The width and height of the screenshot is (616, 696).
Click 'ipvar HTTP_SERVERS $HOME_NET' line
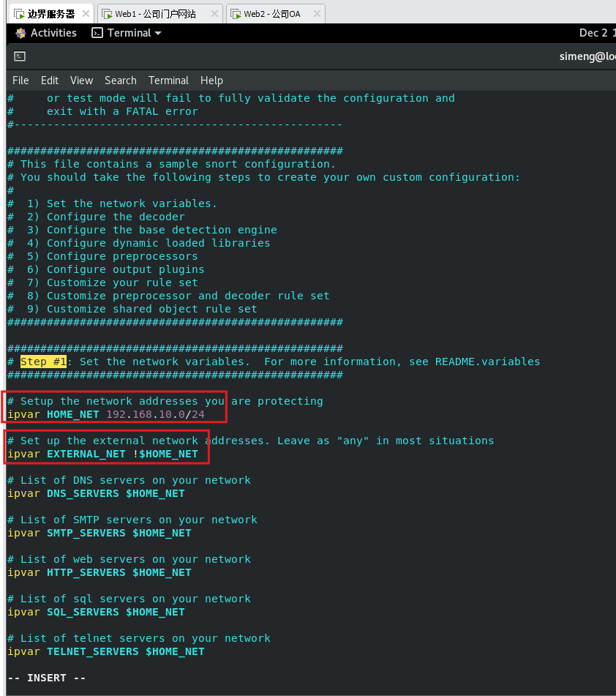click(x=99, y=572)
